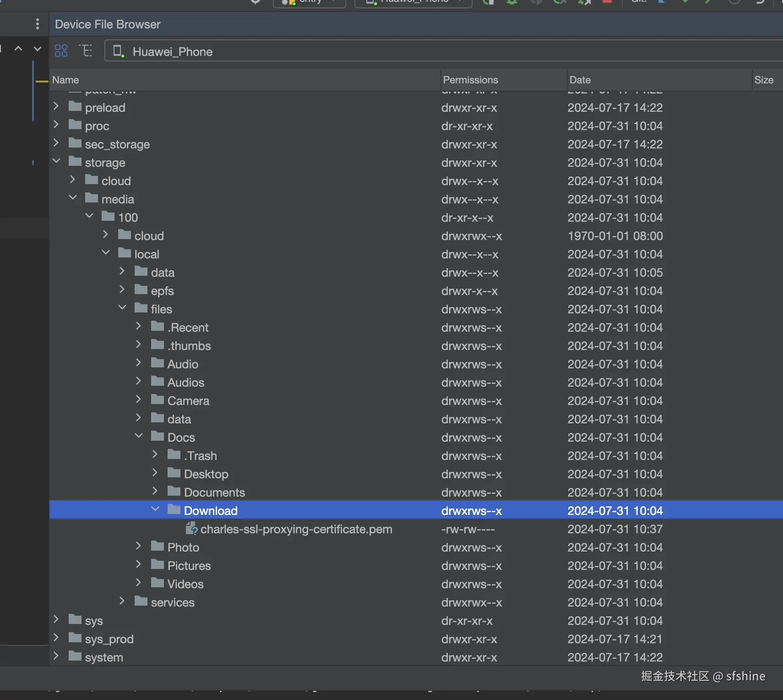Click the sec_storage folder icon
Screen dimensions: 783x700
pos(75,143)
